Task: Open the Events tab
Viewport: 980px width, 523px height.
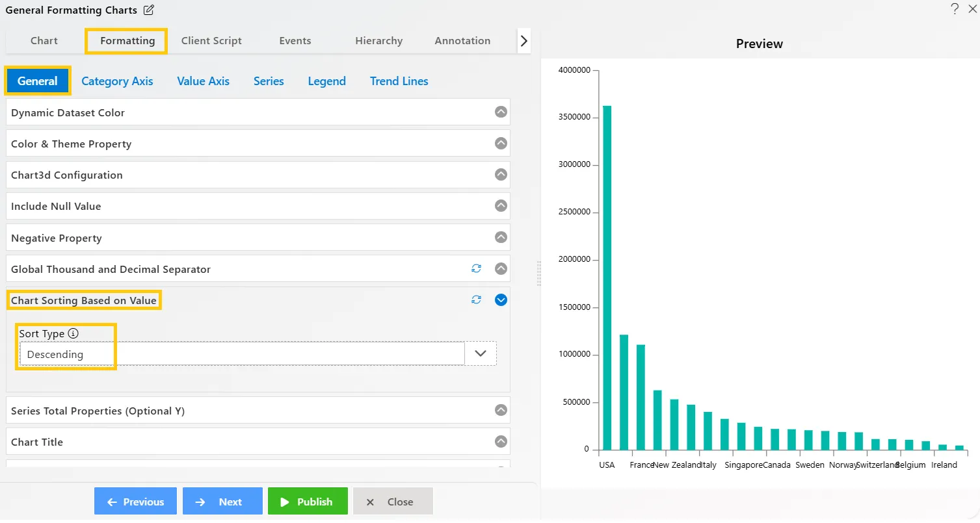Action: click(x=295, y=41)
